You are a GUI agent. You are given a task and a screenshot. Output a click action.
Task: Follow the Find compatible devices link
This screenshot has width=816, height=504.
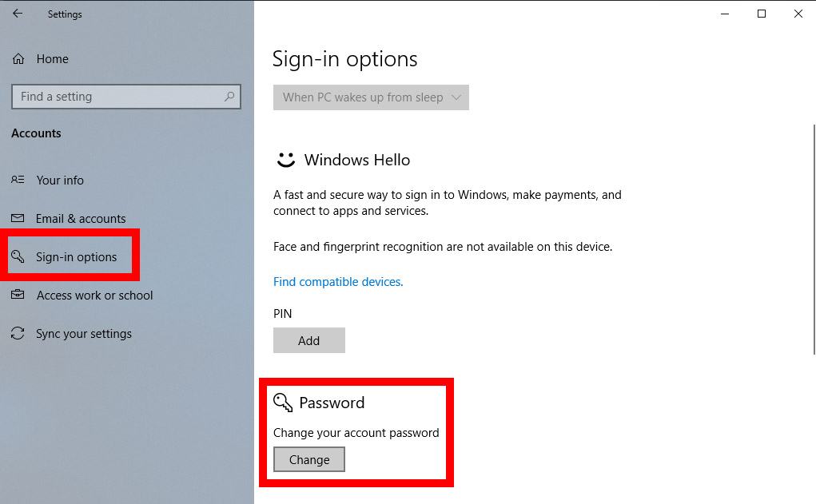point(338,281)
